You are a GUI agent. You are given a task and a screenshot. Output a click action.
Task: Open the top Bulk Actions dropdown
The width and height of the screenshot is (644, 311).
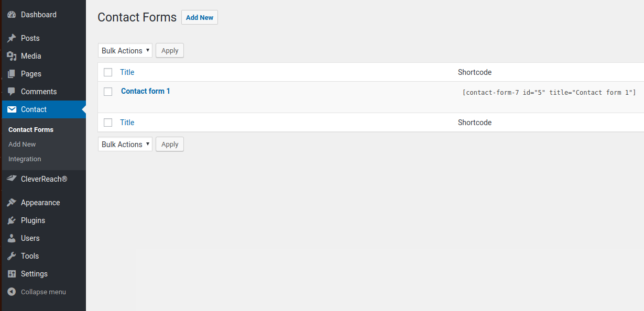coord(125,51)
